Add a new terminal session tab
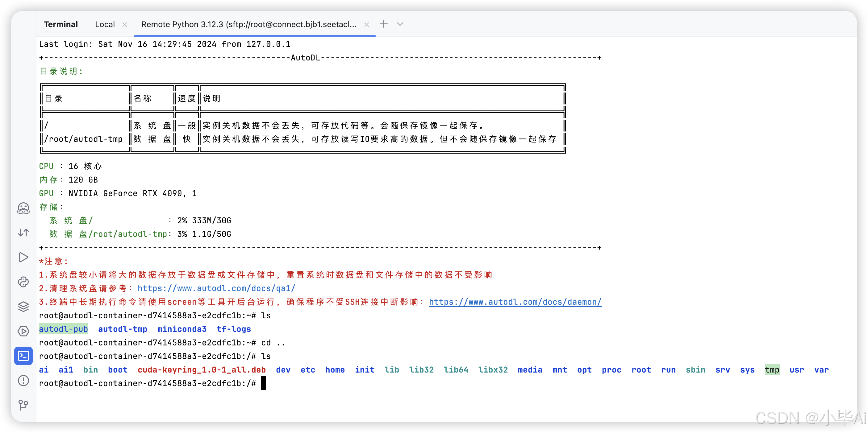Viewport: 868px width, 433px height. click(x=383, y=24)
